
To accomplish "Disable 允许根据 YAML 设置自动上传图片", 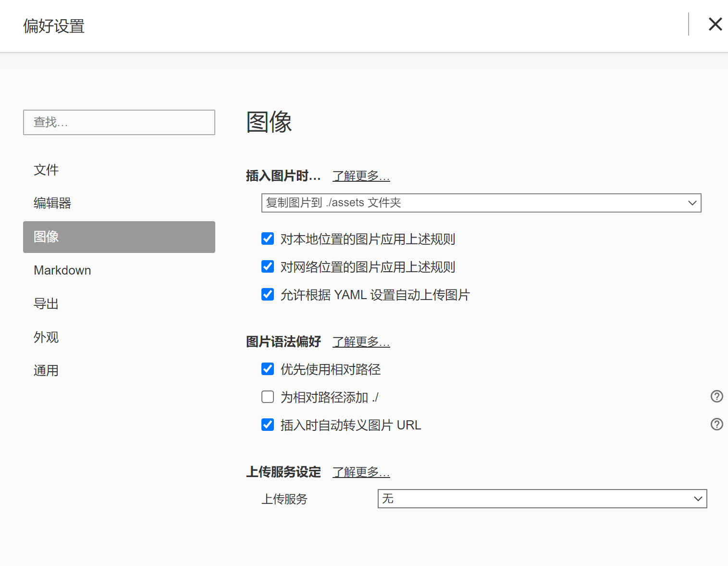I will (268, 294).
